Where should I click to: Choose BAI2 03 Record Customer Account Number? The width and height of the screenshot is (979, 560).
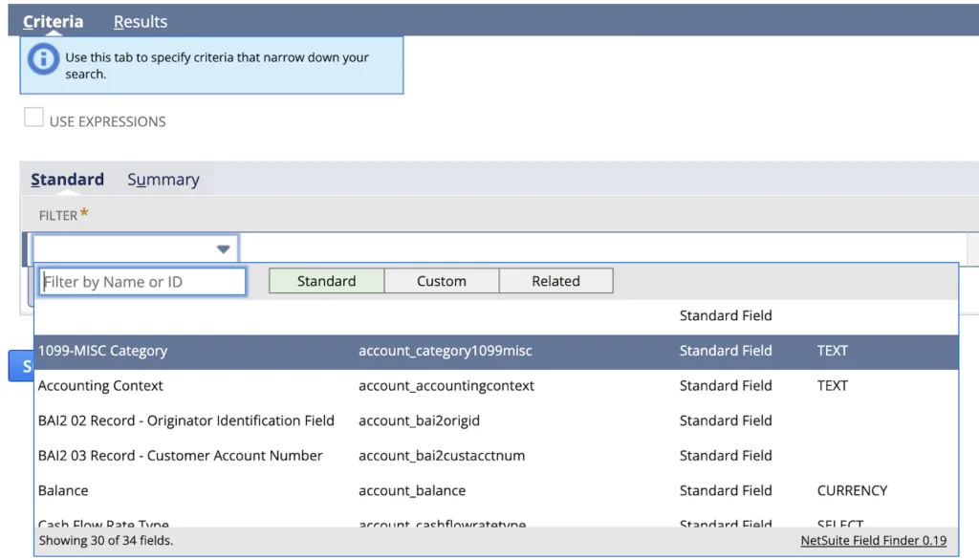(x=496, y=456)
